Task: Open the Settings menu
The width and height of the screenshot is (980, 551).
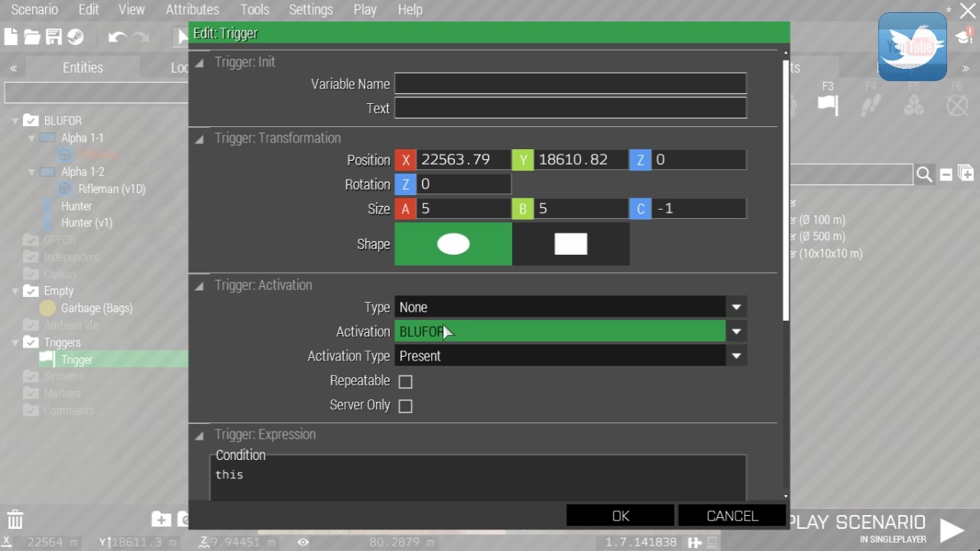Action: 311,10
